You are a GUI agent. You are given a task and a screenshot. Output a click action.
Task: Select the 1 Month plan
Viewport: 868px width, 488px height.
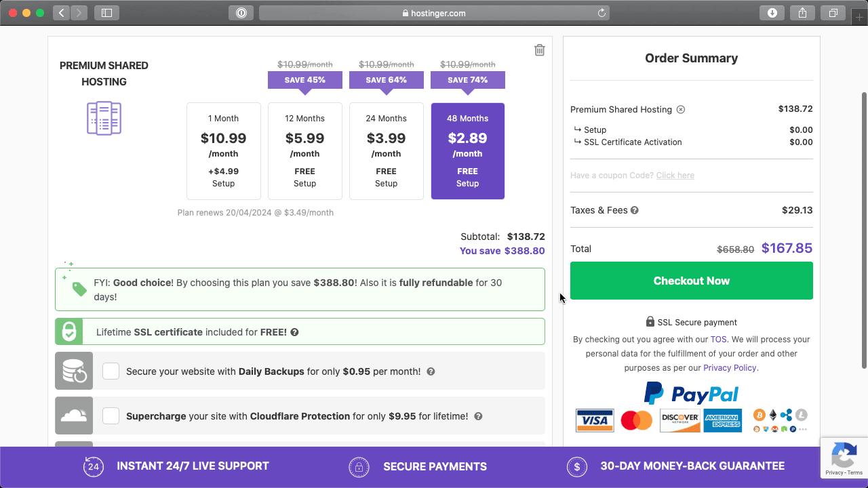click(224, 151)
